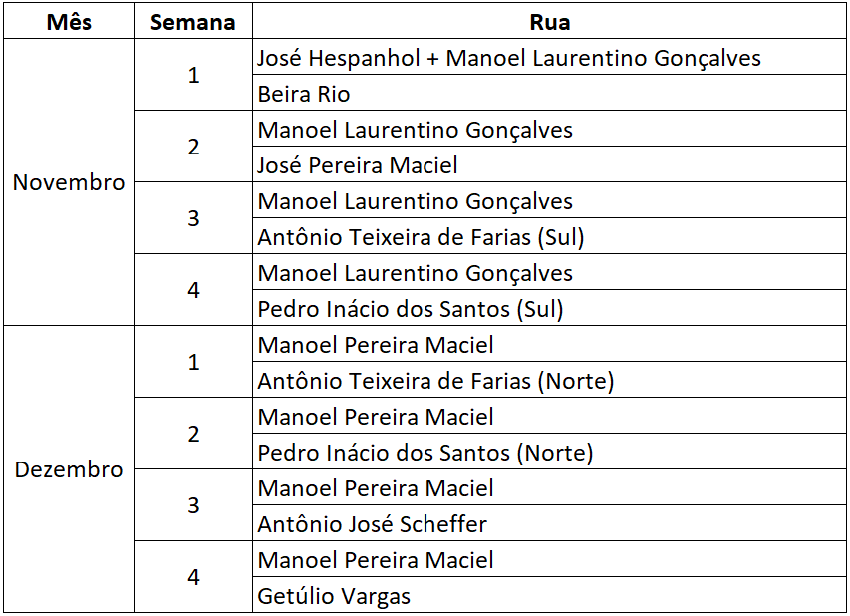Click the Mês column header
Image resolution: width=850 pixels, height=616 pixels.
pyautogui.click(x=69, y=22)
